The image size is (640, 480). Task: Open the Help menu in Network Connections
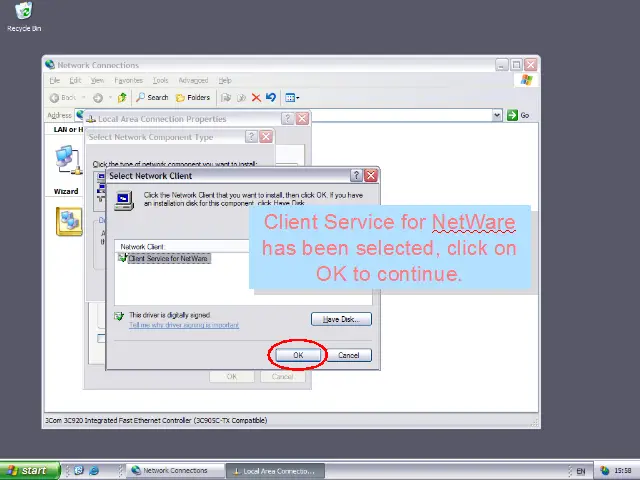[x=225, y=80]
